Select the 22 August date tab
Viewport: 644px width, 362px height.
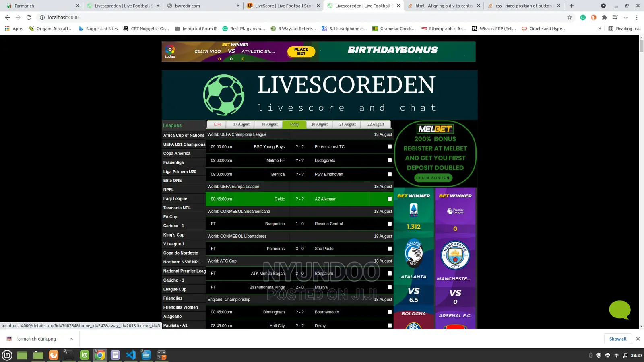376,125
